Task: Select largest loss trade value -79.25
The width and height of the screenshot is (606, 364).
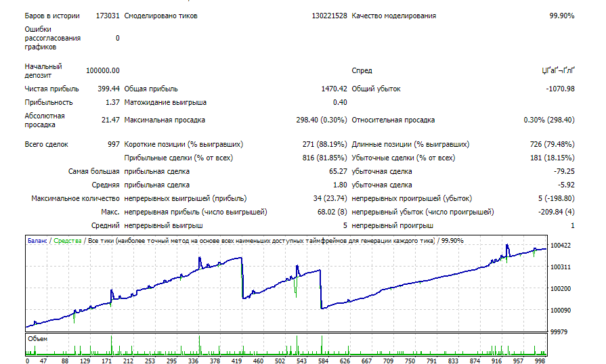Action: (x=564, y=171)
